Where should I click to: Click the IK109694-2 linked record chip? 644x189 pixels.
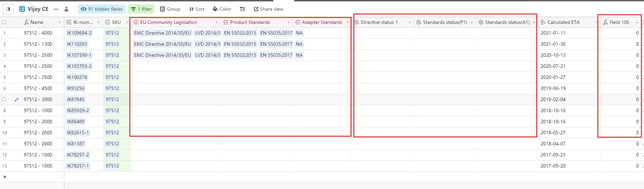(80, 33)
